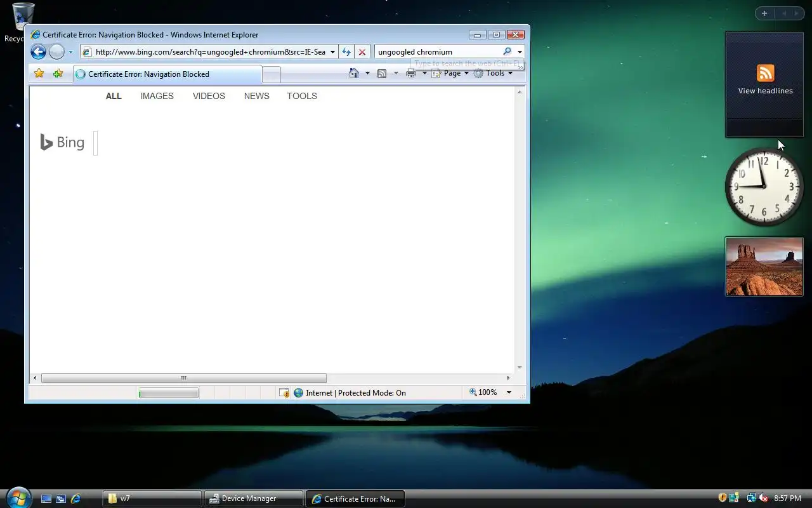Viewport: 812px width, 508px height.
Task: Click the 'ungoogled chromium' search box
Action: click(438, 52)
